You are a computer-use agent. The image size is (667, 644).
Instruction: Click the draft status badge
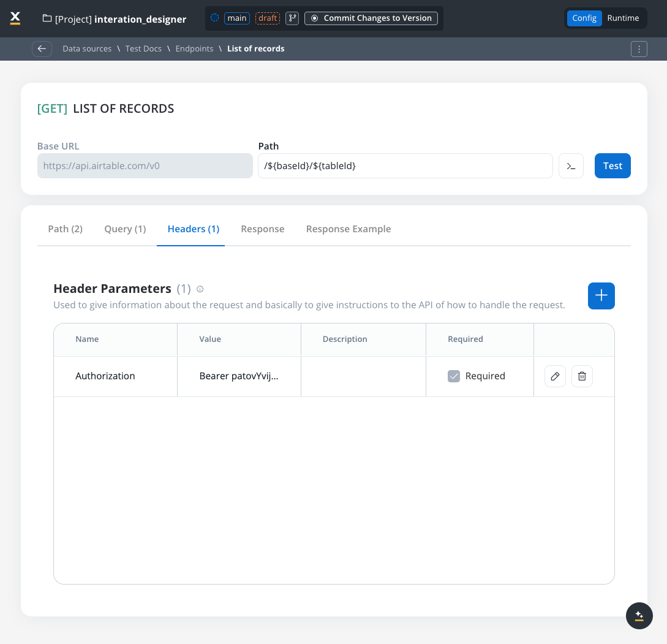(x=268, y=18)
